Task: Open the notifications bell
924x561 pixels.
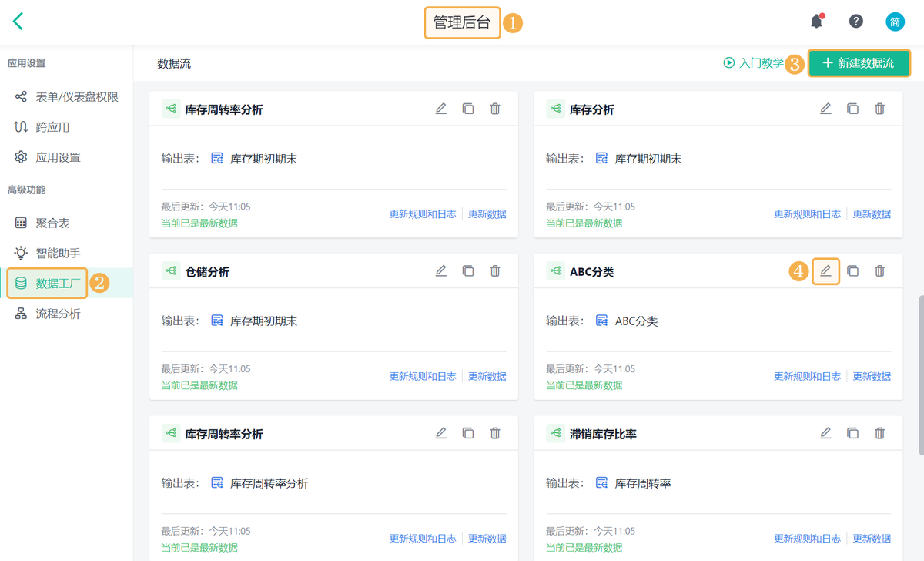Action: 816,22
